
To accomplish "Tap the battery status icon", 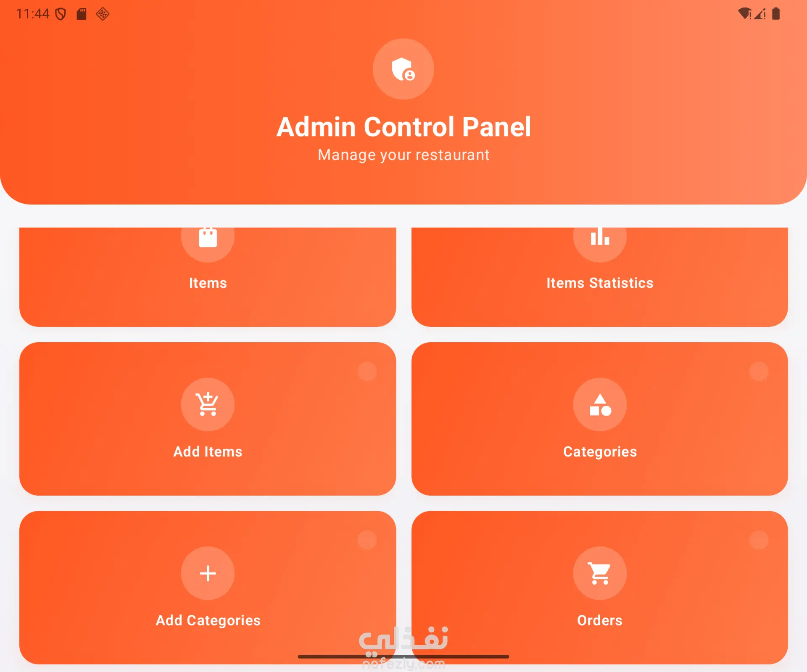I will (x=776, y=14).
